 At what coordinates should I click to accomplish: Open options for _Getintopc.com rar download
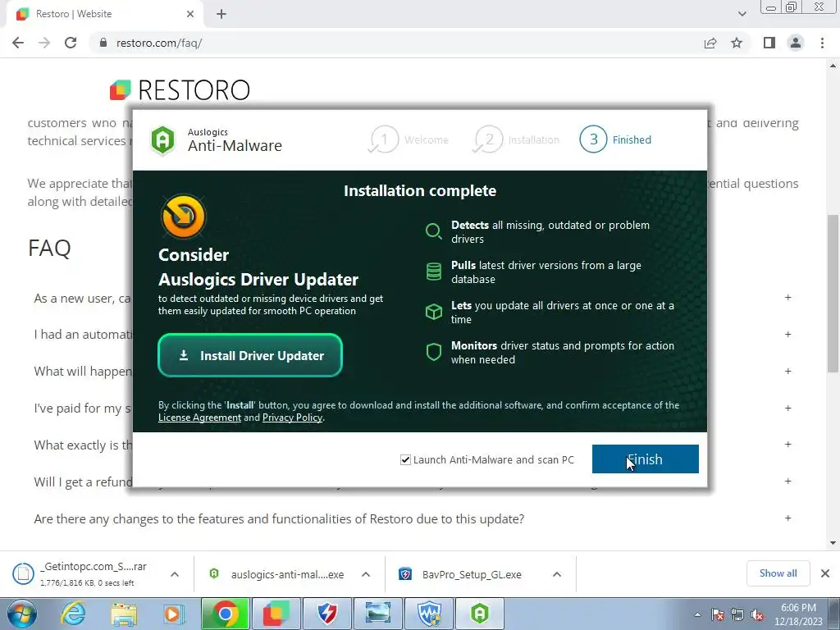[x=175, y=574]
